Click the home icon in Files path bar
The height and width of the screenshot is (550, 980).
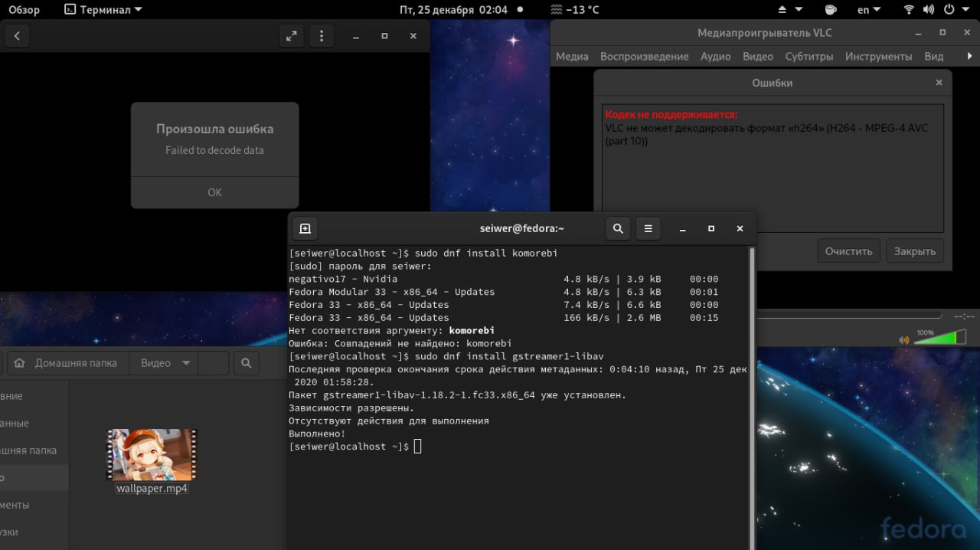tap(20, 363)
